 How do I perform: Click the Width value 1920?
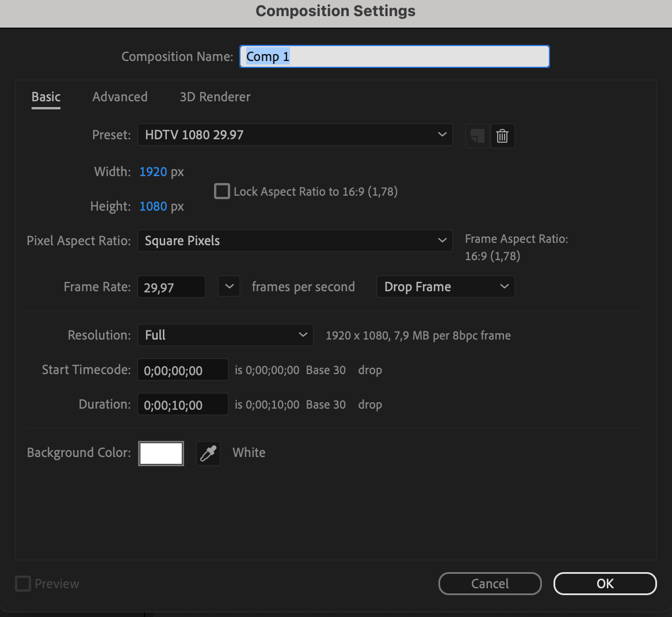pyautogui.click(x=153, y=172)
